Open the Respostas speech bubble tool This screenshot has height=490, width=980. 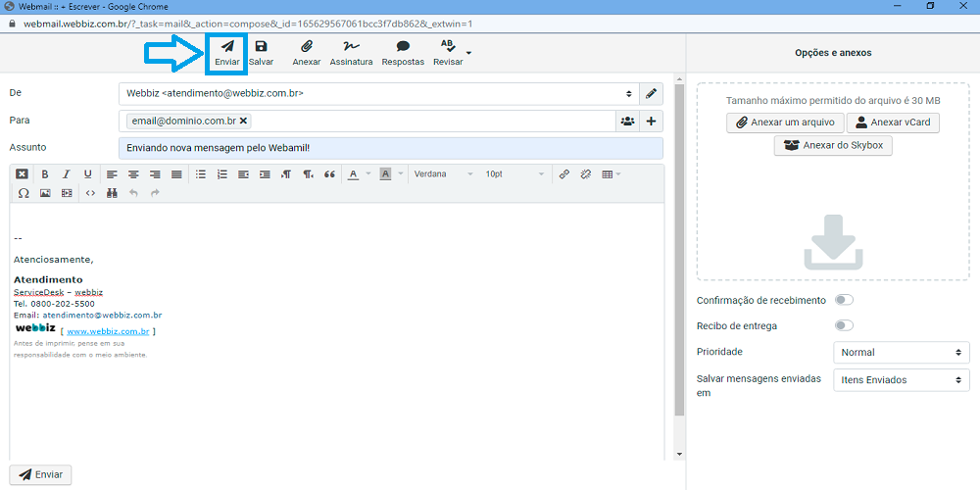tap(403, 47)
